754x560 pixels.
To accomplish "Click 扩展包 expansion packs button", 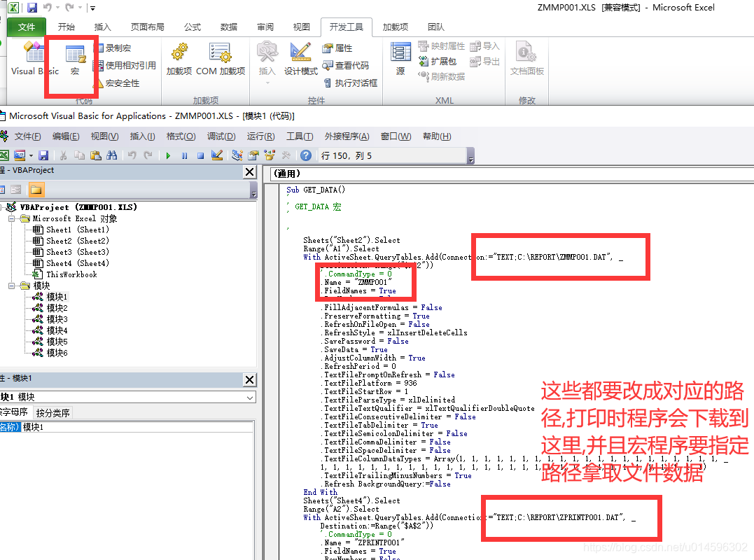I will [x=438, y=61].
